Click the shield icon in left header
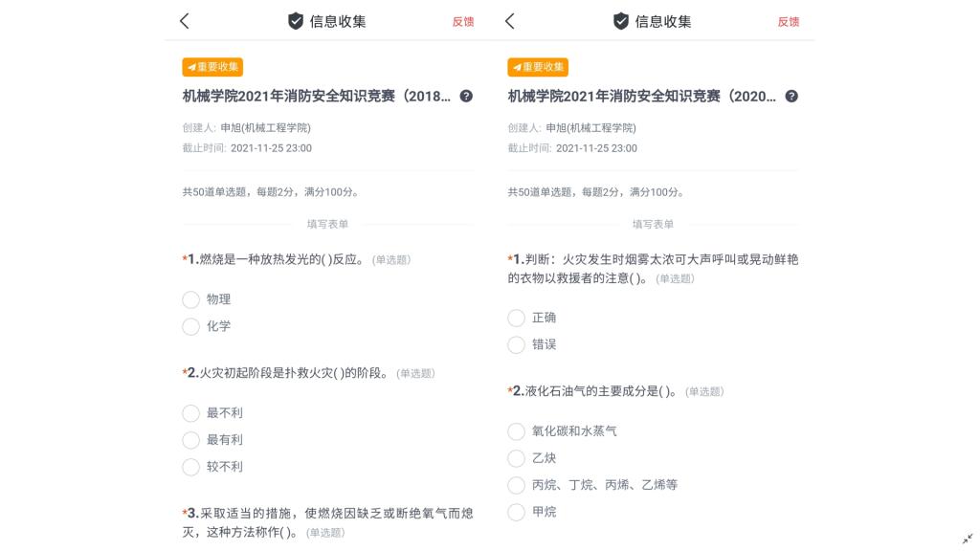Viewport: 980px width, 551px height. [296, 21]
